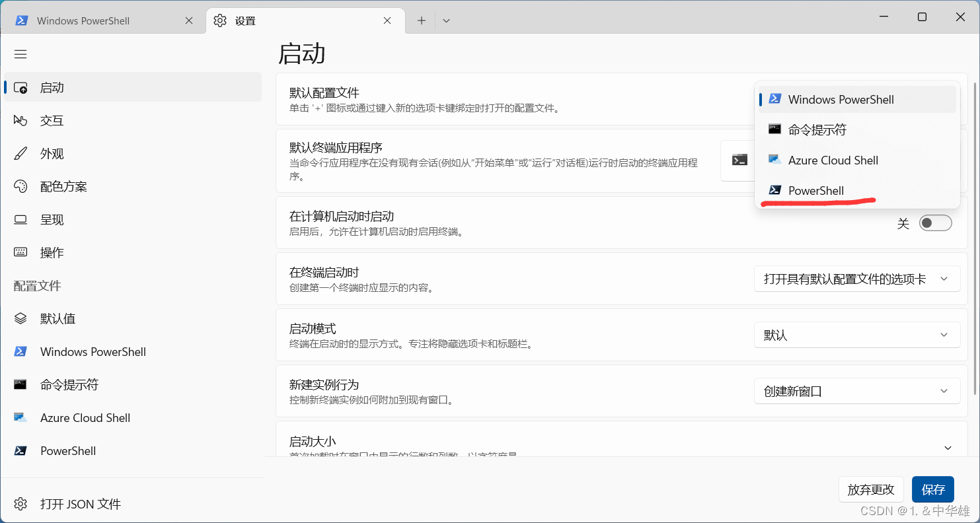Choose Azure Cloud Shell in dropdown list
The width and height of the screenshot is (980, 523).
pos(857,160)
